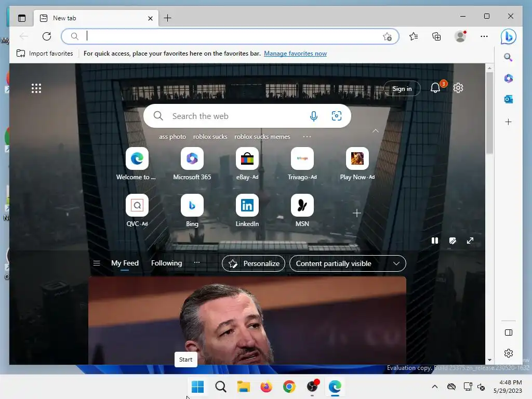
Task: Show more feed tabs ellipsis
Action: click(x=197, y=262)
